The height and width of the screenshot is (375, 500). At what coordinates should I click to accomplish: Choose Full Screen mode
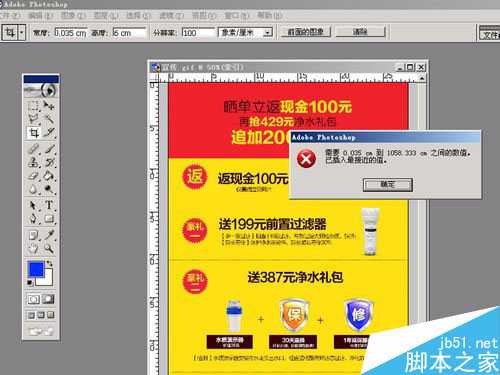click(x=50, y=315)
